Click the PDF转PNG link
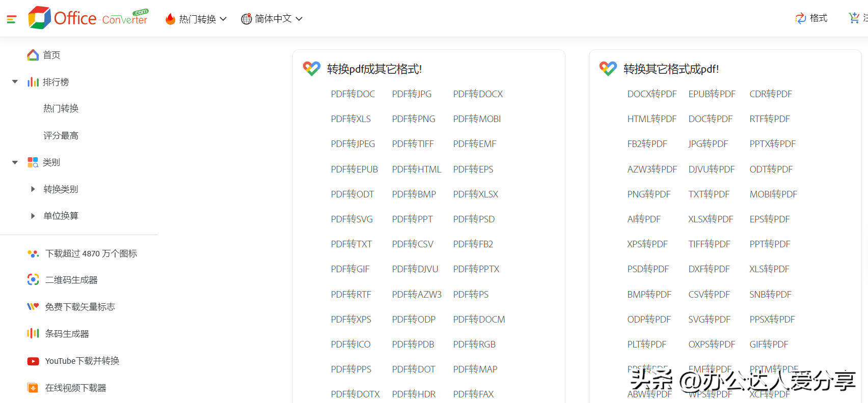The height and width of the screenshot is (403, 868). point(414,119)
